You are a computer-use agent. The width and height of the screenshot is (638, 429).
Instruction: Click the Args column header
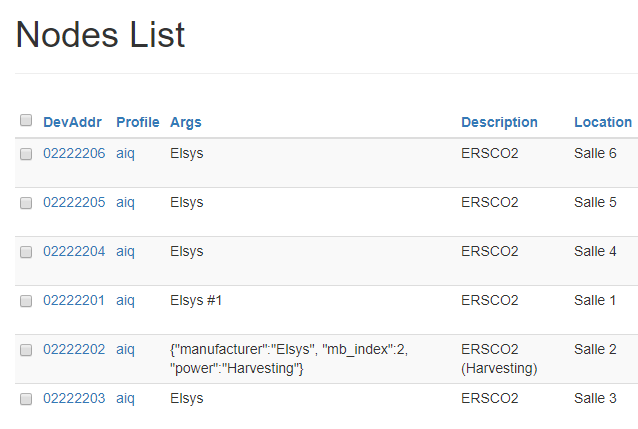185,122
